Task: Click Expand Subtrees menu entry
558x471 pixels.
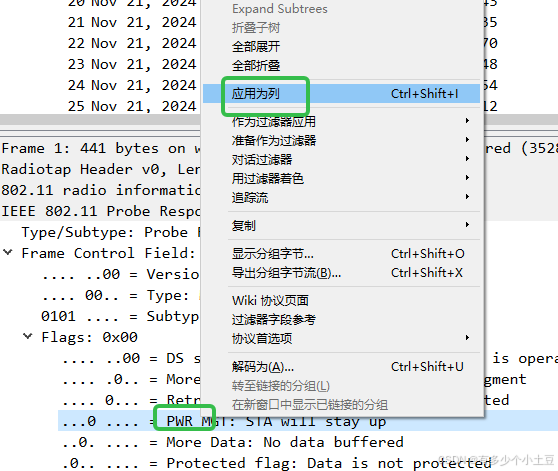Action: [341, 9]
